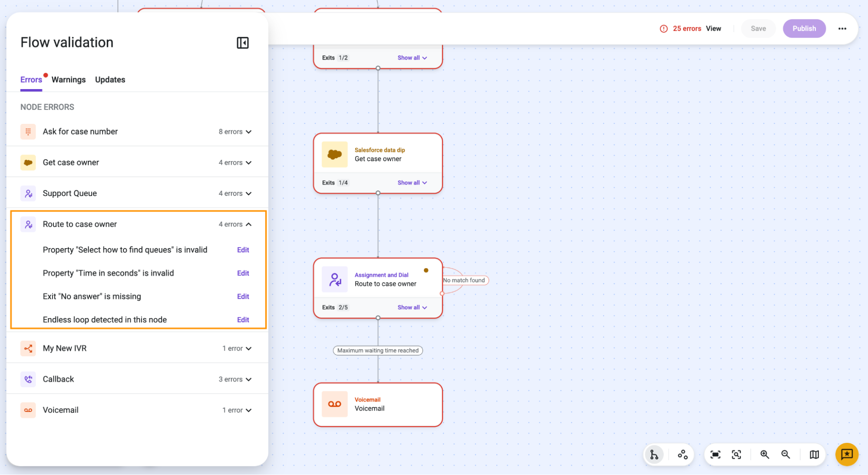Click the Voicemail node icon on canvas
The width and height of the screenshot is (868, 475).
point(334,404)
